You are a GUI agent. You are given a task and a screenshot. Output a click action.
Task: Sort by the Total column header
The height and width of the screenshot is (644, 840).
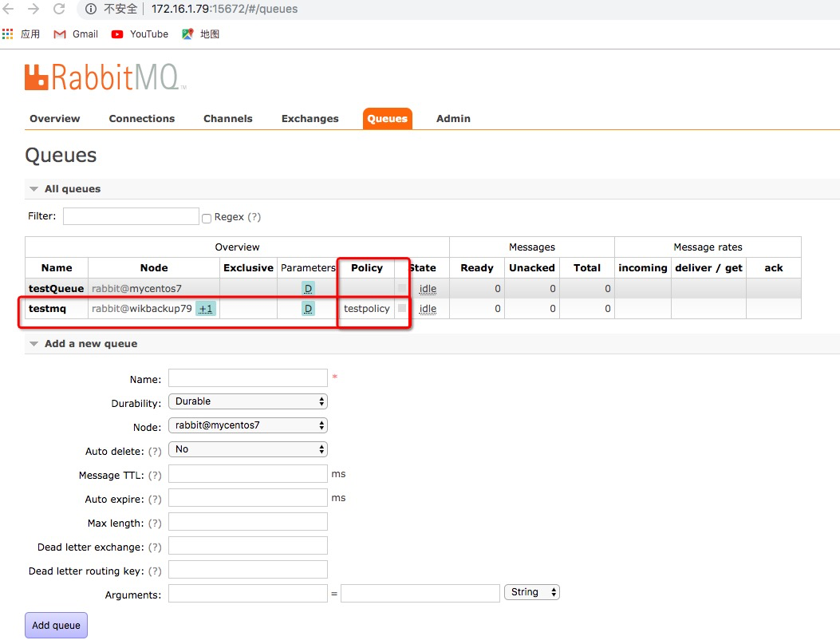click(587, 268)
